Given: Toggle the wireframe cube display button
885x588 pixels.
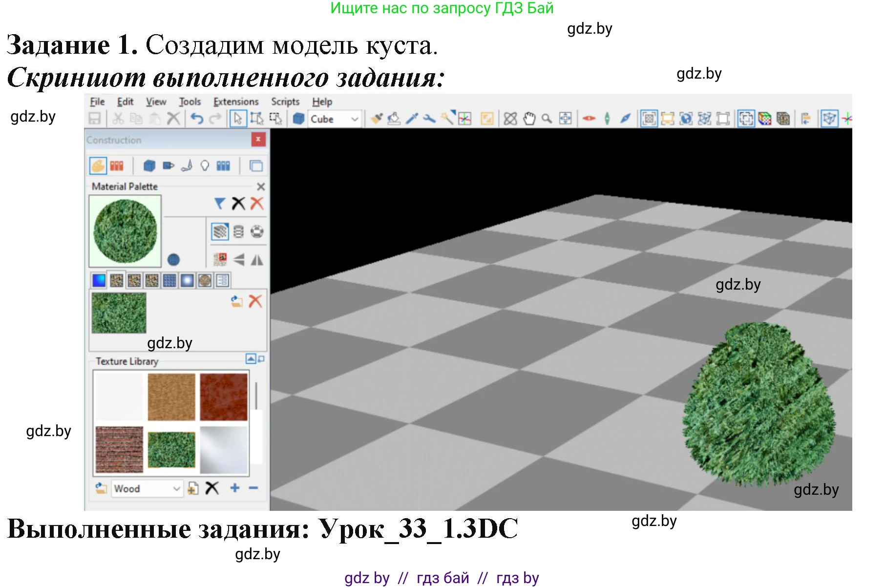Looking at the screenshot, I should pyautogui.click(x=829, y=119).
